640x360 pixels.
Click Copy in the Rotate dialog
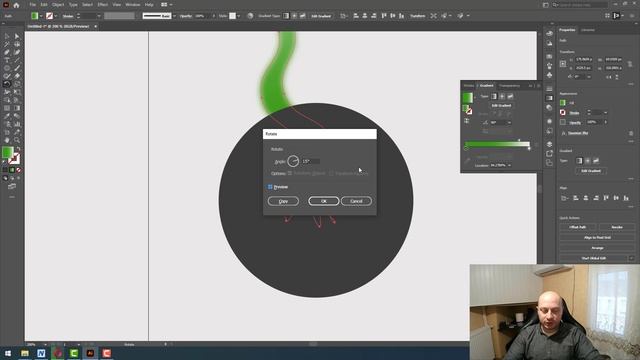(x=283, y=201)
